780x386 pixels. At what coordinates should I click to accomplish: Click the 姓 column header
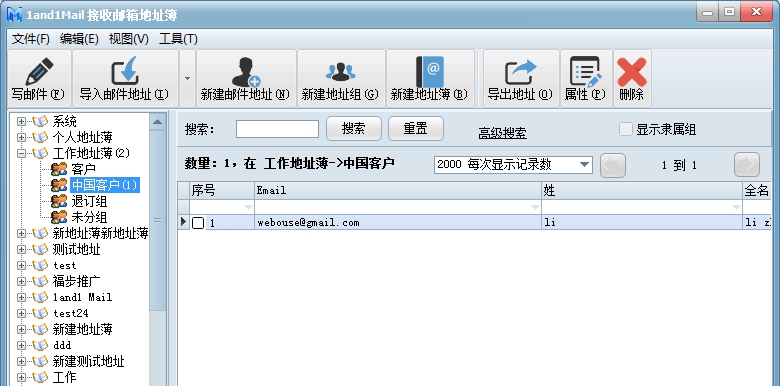(642, 191)
